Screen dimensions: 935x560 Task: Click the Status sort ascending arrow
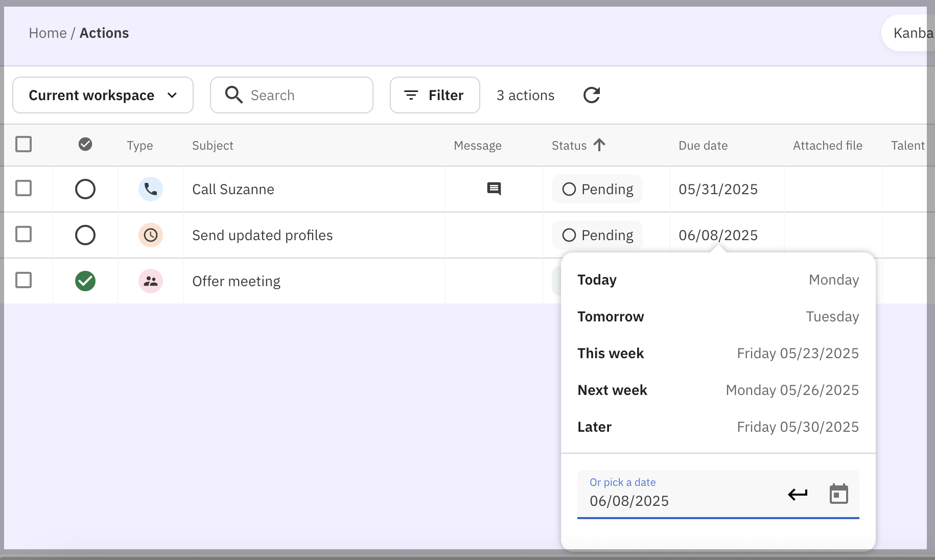(x=599, y=145)
